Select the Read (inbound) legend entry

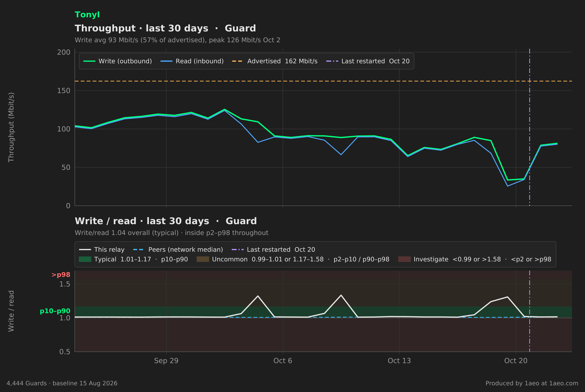pyautogui.click(x=192, y=61)
